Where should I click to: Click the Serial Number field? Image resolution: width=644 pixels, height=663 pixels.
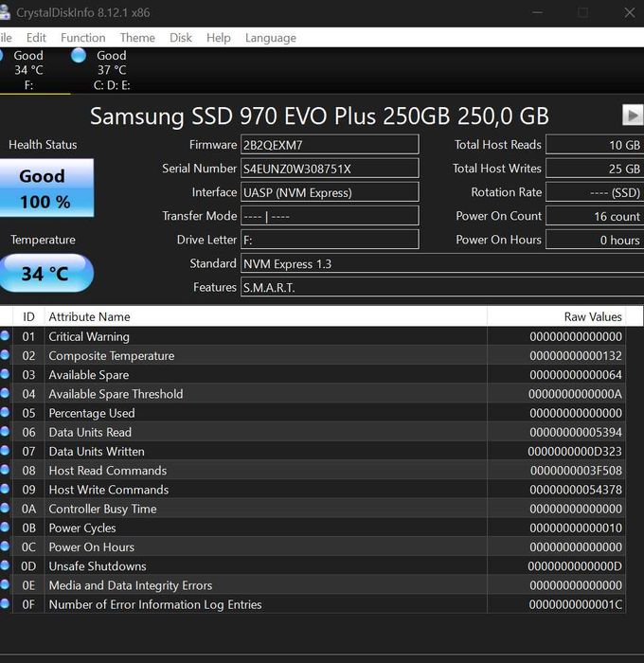[x=330, y=169]
